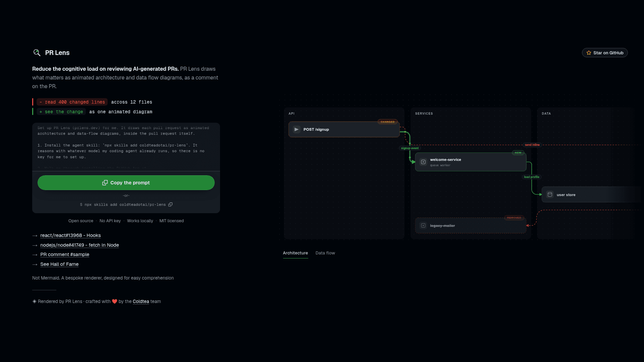The image size is (644, 362).
Task: Click the '-or-' separator text
Action: pos(126,196)
